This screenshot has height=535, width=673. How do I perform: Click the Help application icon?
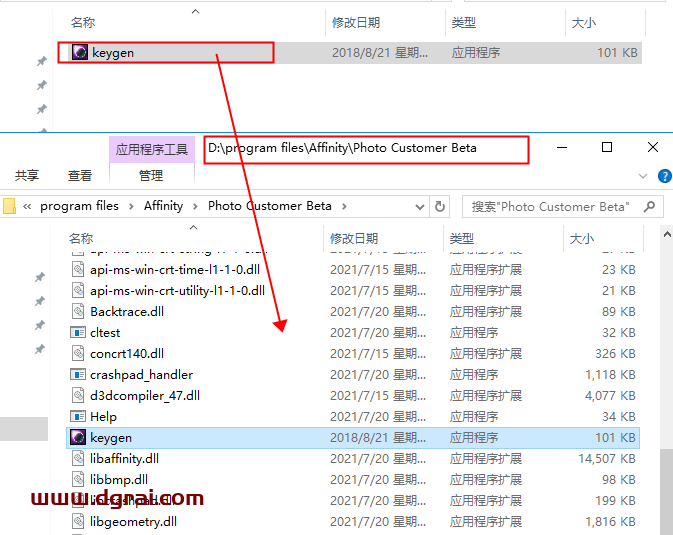(x=78, y=416)
